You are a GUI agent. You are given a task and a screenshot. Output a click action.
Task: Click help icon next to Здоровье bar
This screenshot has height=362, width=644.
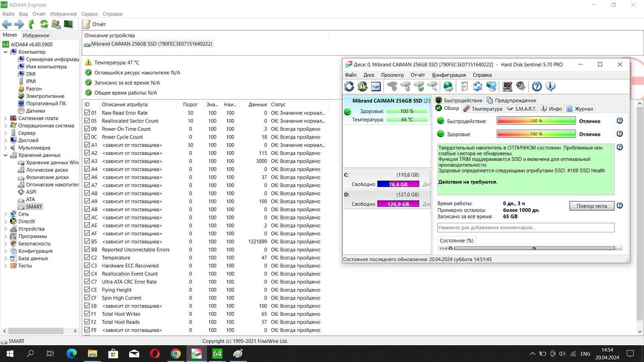tap(620, 134)
